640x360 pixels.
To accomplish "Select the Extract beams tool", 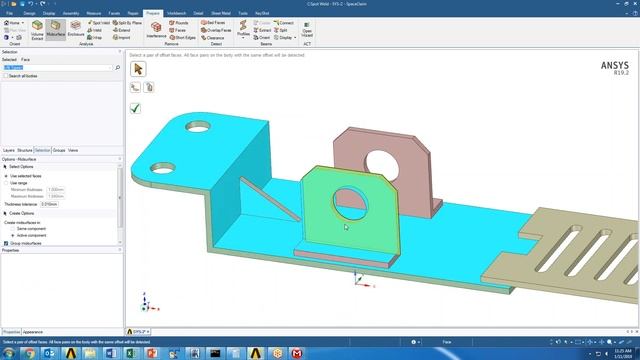I will click(262, 30).
